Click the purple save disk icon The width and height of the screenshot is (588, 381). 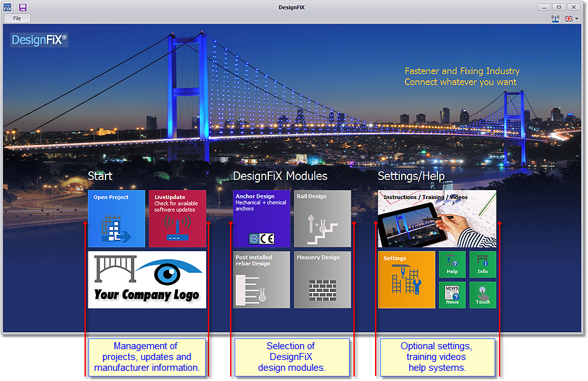click(x=22, y=7)
